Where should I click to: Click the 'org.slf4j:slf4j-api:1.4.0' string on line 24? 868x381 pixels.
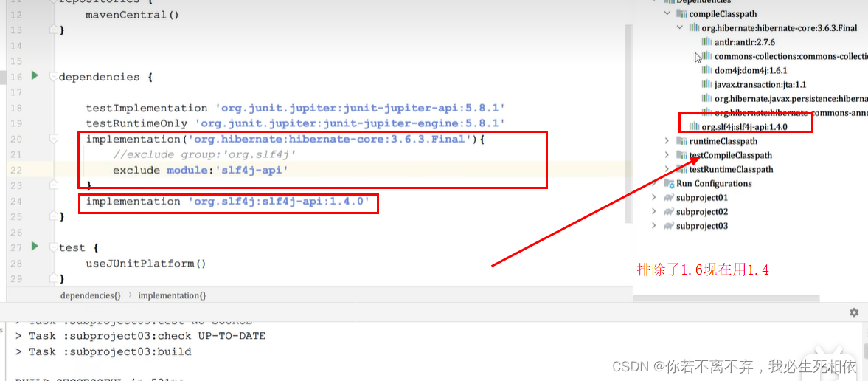pos(278,202)
